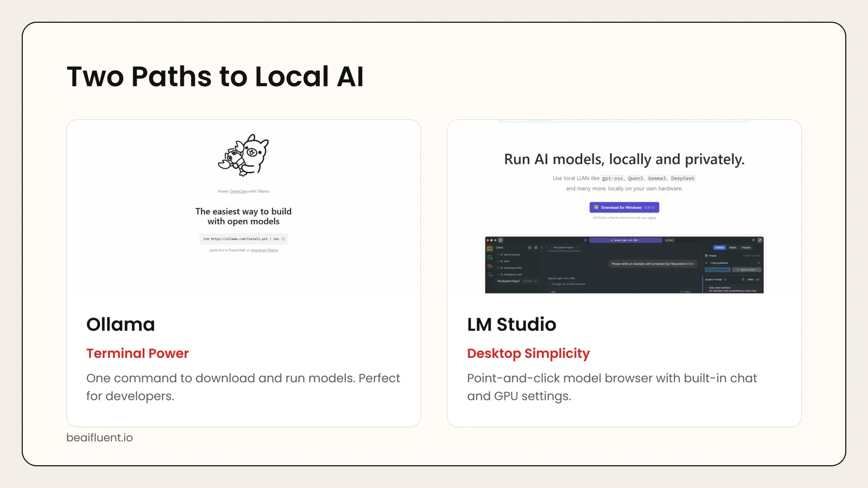
Task: Open the System Prompt Editor button
Action: tap(753, 280)
